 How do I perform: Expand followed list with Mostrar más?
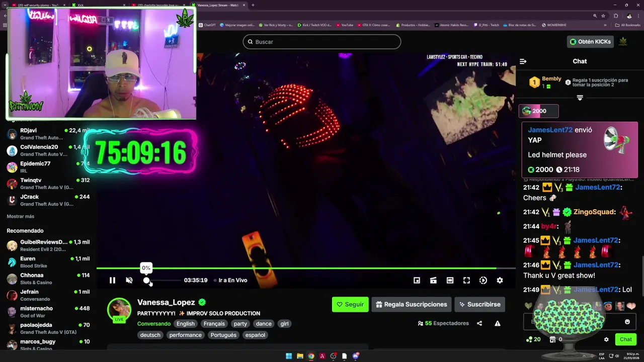(21, 216)
